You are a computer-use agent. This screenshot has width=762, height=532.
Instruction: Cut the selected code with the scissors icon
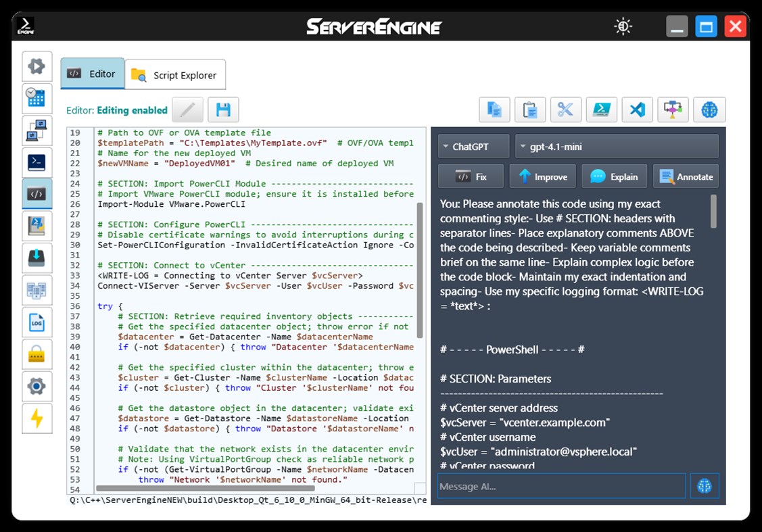566,110
